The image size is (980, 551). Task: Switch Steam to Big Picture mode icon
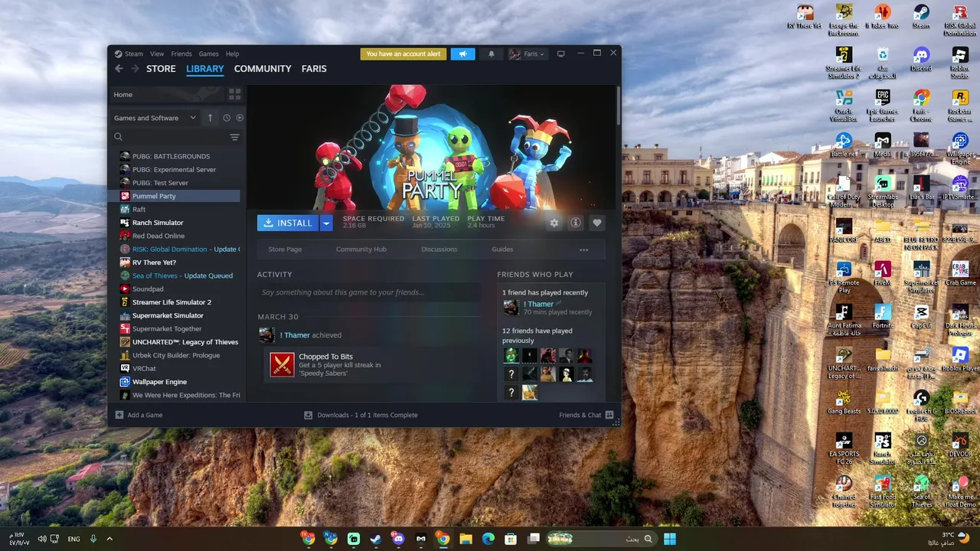click(x=560, y=54)
